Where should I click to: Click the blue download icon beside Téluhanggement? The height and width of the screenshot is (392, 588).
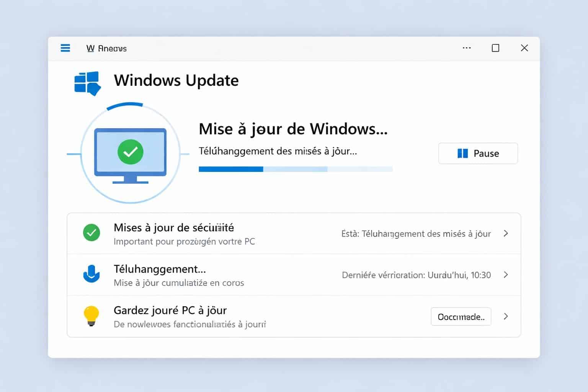(x=91, y=274)
